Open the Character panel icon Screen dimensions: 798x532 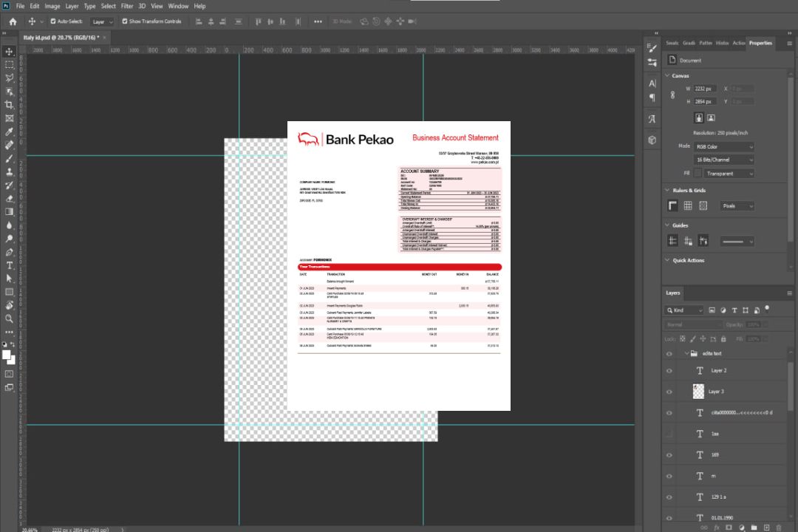pyautogui.click(x=652, y=83)
